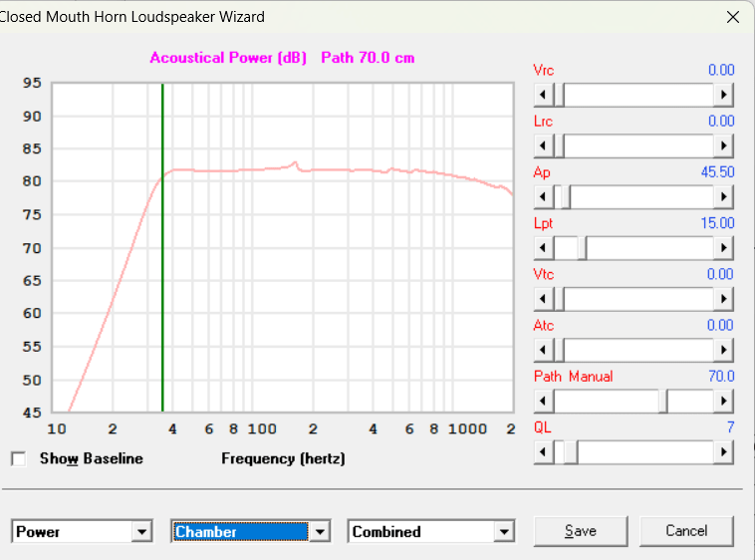Click the Lrc slider thumb
The height and width of the screenshot is (560, 755).
point(559,145)
